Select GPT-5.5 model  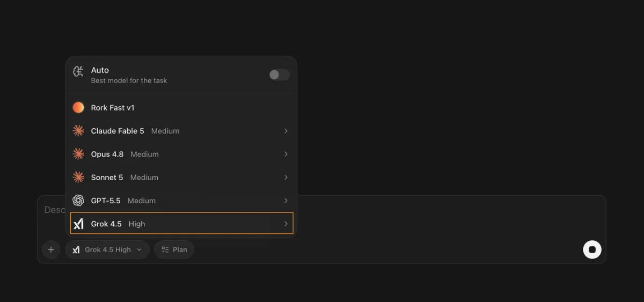coord(182,201)
